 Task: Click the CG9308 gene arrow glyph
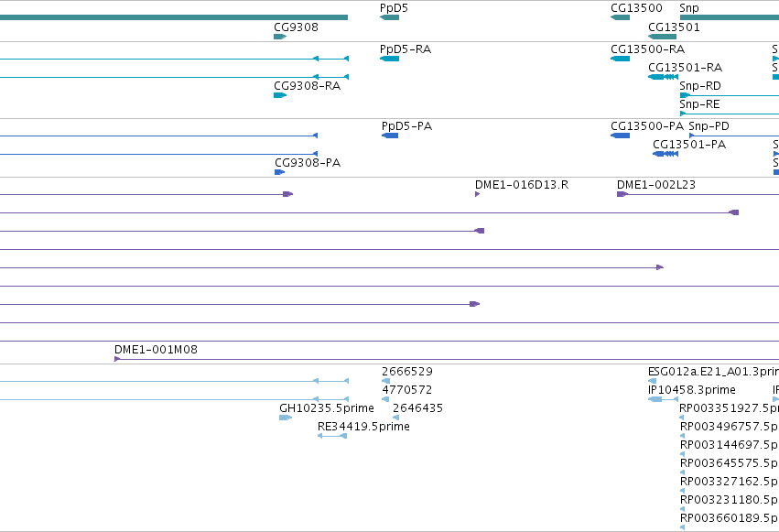(280, 37)
